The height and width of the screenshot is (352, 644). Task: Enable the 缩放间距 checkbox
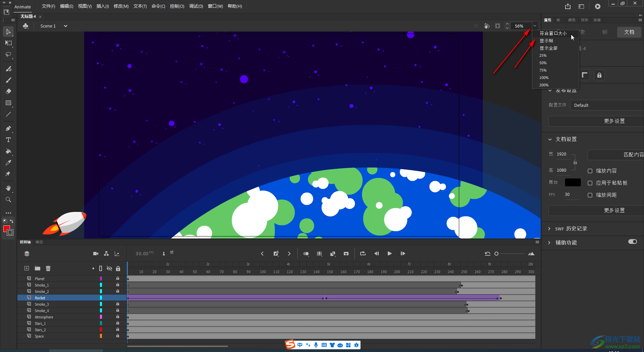(590, 195)
